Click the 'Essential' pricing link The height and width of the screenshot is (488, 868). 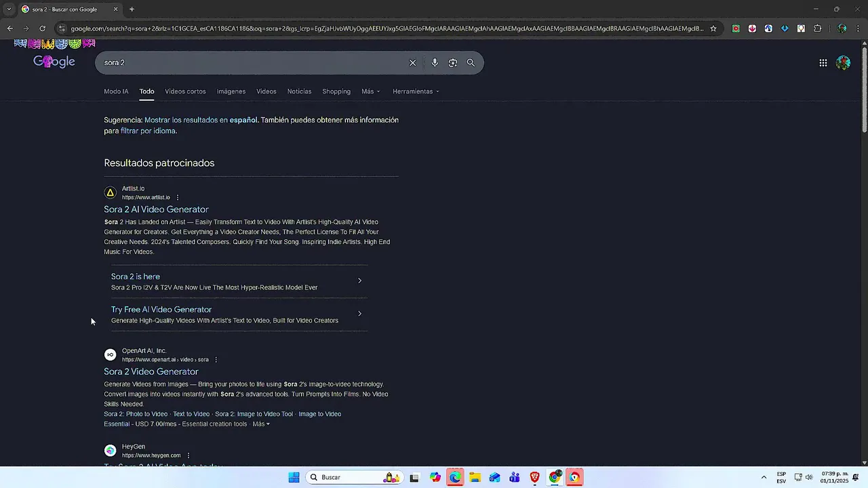pos(117,424)
